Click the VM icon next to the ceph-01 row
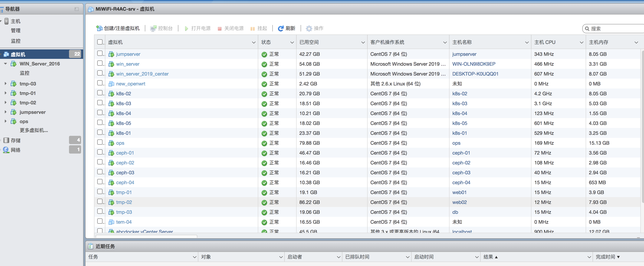Image resolution: width=644 pixels, height=266 pixels. tap(111, 153)
